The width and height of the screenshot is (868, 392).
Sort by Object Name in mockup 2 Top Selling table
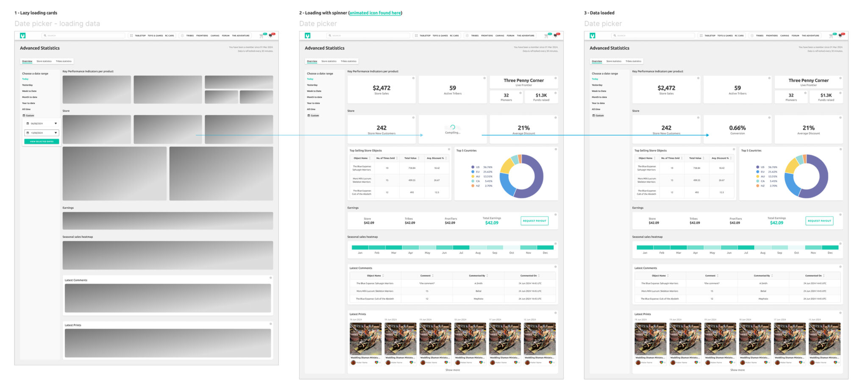370,158
